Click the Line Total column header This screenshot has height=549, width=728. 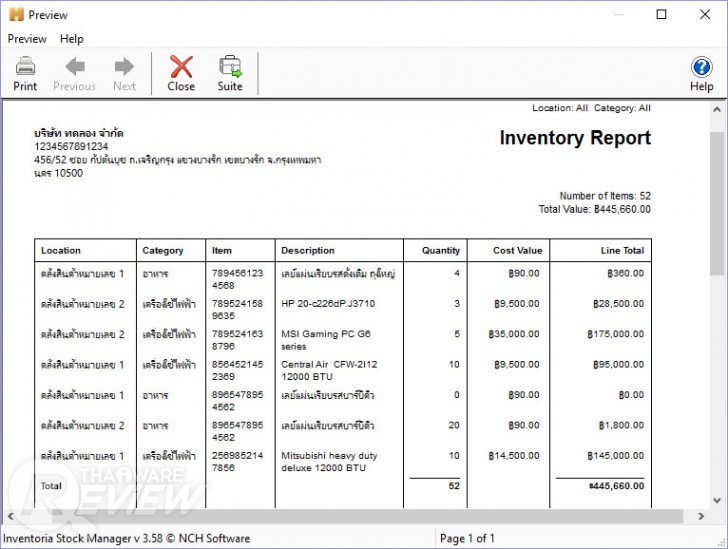pyautogui.click(x=622, y=250)
